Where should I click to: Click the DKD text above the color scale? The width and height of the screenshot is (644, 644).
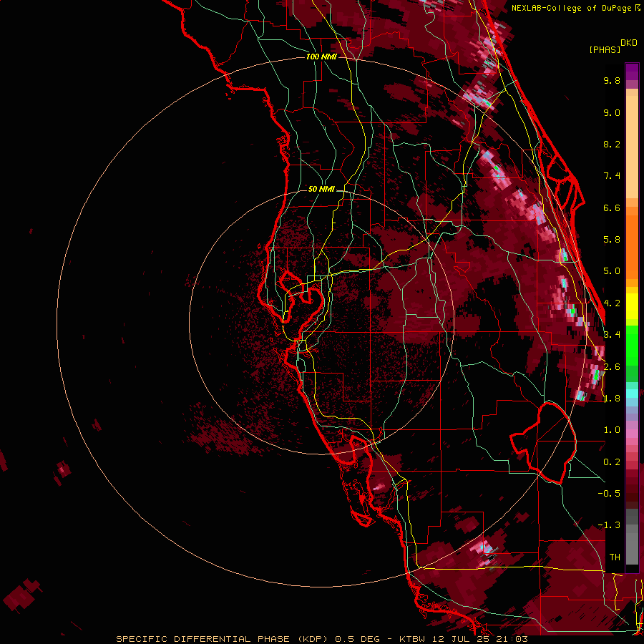629,43
